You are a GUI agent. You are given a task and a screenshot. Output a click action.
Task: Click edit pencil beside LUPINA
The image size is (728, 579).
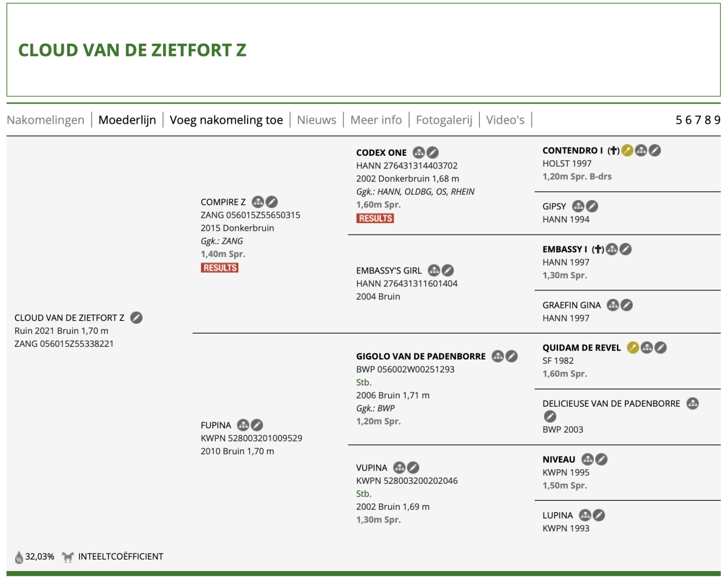(599, 515)
